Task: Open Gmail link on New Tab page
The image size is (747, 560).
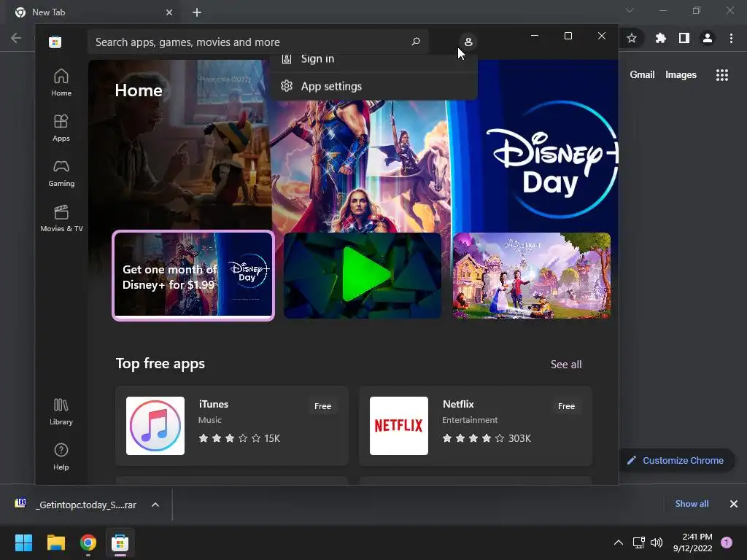Action: point(642,75)
